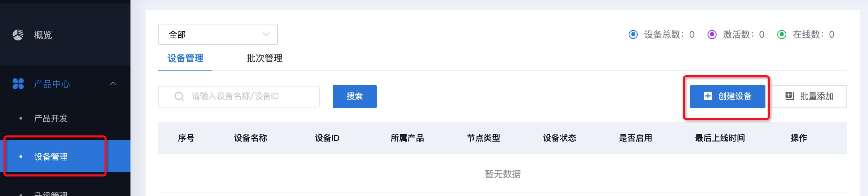Image resolution: width=868 pixels, height=196 pixels.
Task: Collapse the 产品中心 sidebar section
Action: pyautogui.click(x=113, y=83)
